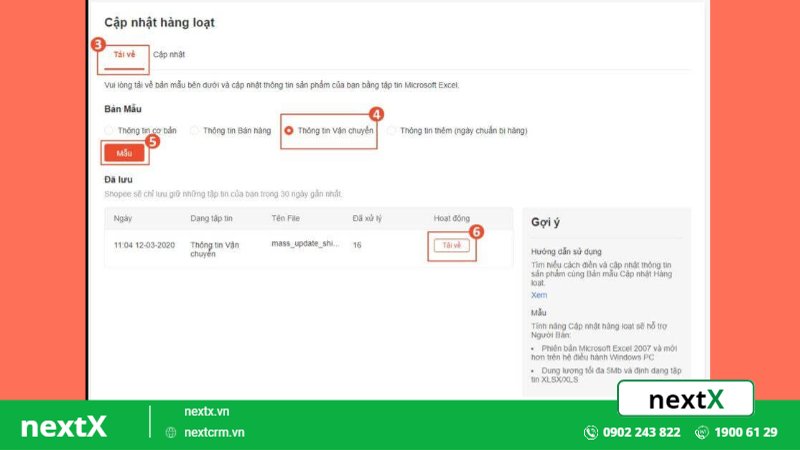Screen dimensions: 800x450
Task: Select Thông tin Bán hàng radio option
Action: pos(194,131)
